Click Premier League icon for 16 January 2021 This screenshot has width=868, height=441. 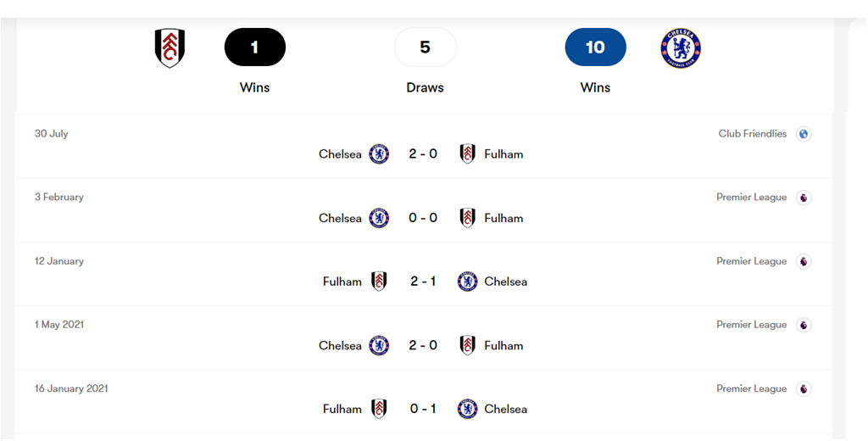click(x=804, y=388)
